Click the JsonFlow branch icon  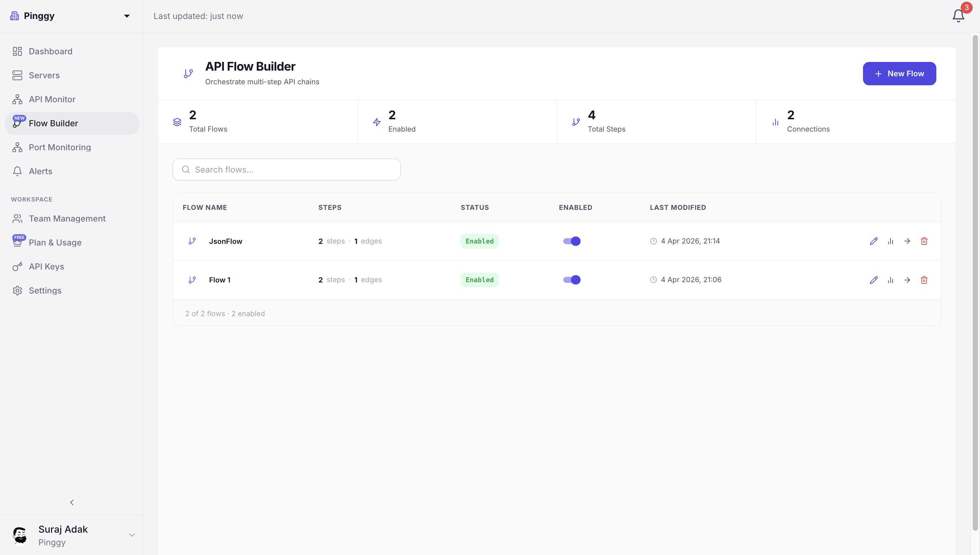(192, 241)
